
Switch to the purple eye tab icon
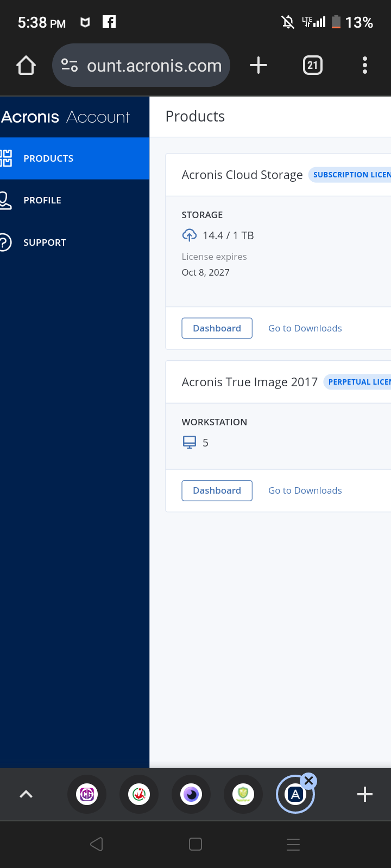coord(191,794)
